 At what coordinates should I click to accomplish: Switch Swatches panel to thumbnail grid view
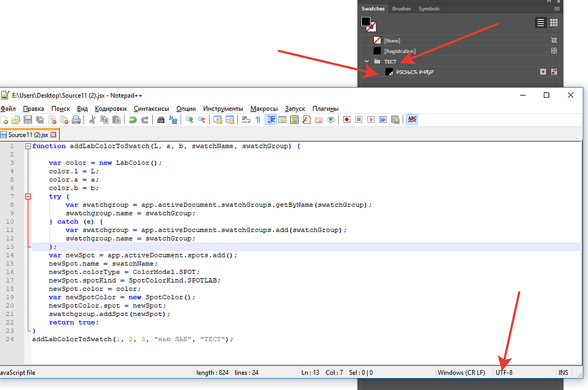(554, 23)
